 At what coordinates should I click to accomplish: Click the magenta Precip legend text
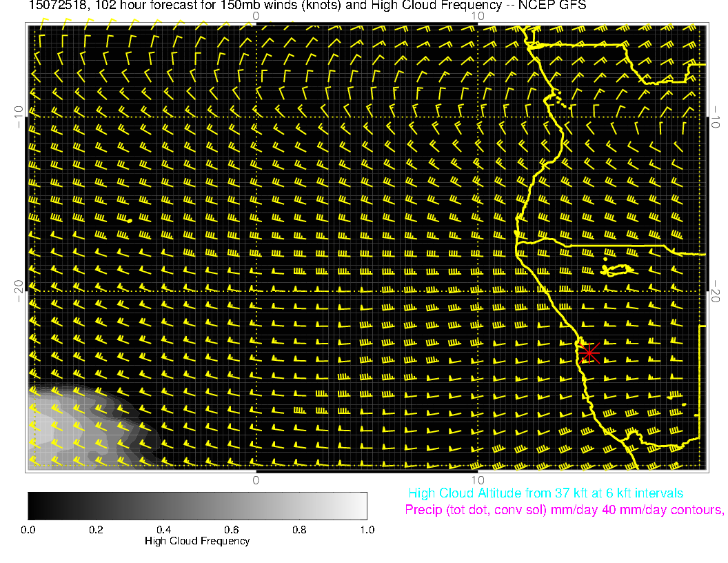(x=564, y=511)
